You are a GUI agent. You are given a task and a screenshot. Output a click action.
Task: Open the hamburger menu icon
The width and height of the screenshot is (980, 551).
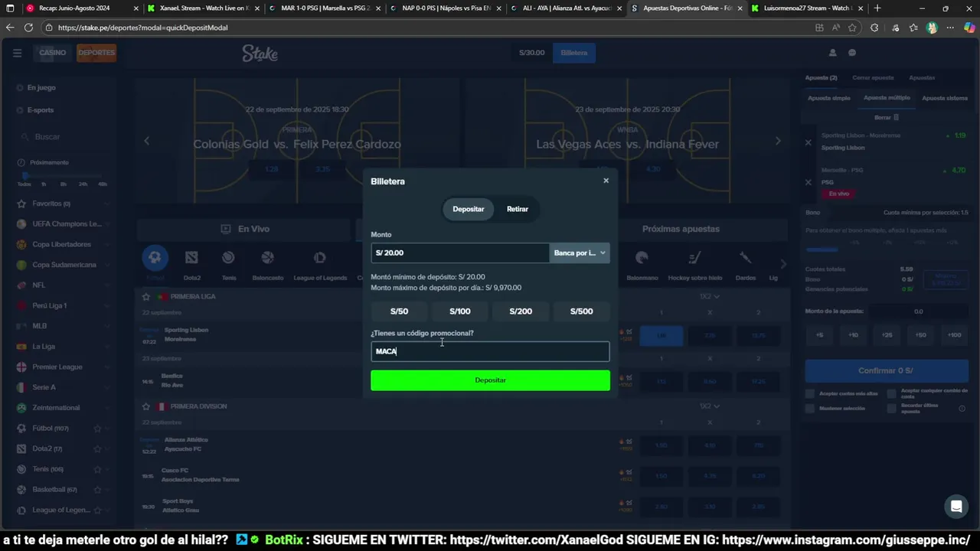pos(17,53)
